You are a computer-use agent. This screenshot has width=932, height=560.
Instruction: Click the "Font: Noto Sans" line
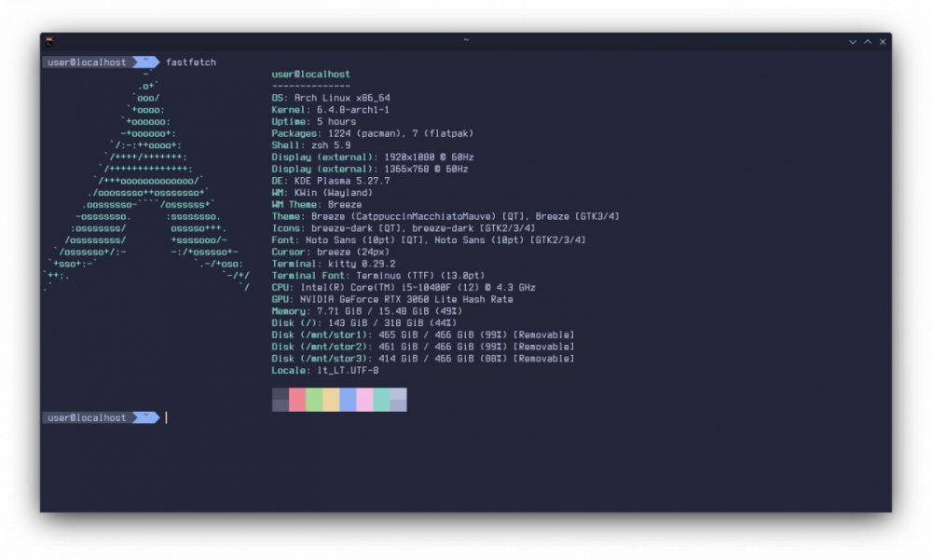(x=429, y=240)
